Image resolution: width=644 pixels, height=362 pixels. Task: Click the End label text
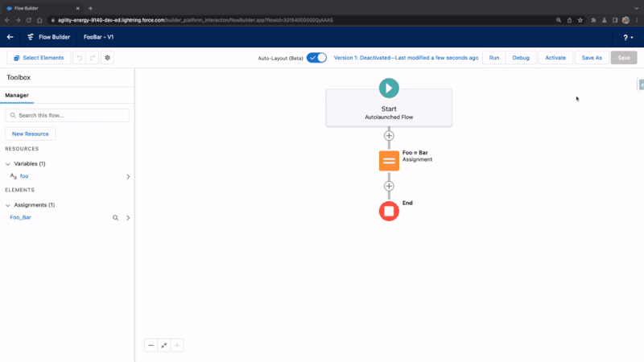tap(407, 203)
